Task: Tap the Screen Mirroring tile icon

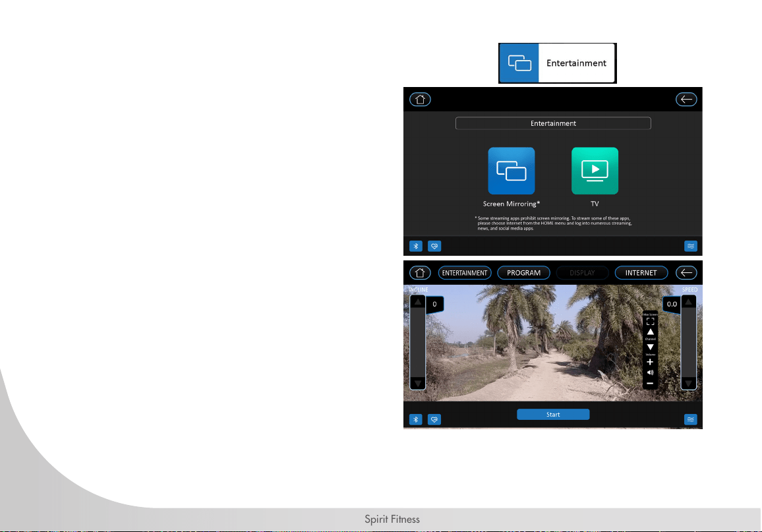Action: tap(512, 171)
